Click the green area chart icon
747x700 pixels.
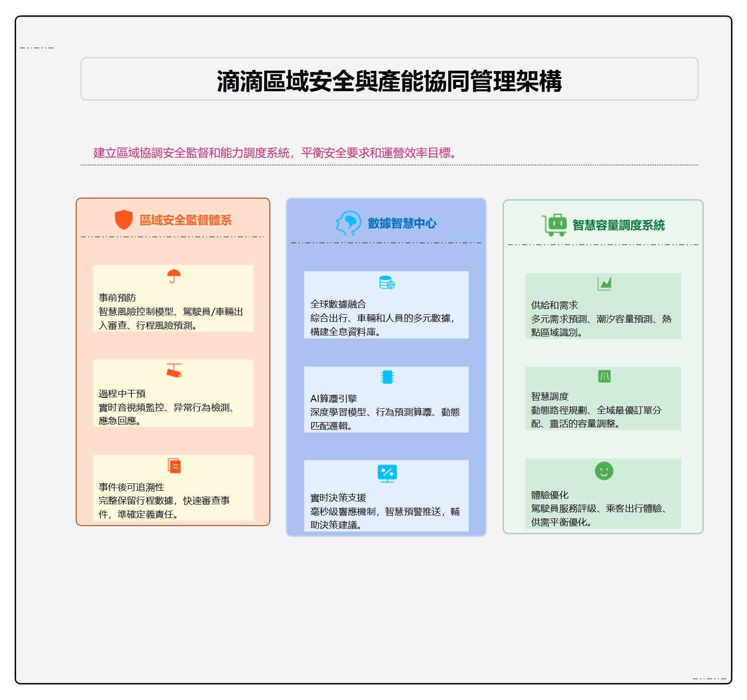click(x=604, y=283)
